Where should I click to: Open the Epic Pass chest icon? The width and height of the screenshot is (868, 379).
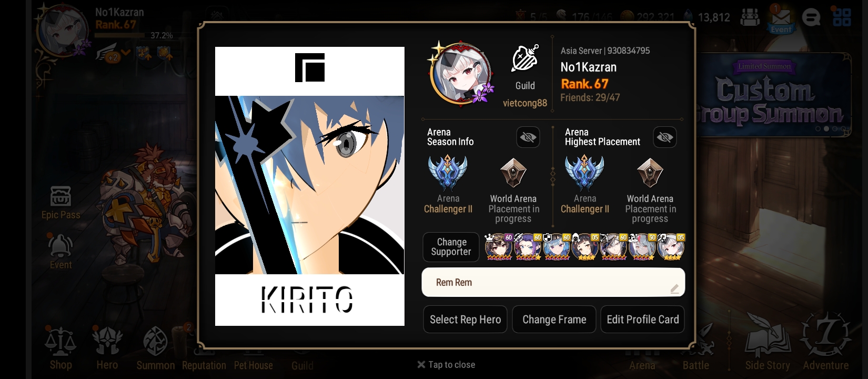click(60, 196)
